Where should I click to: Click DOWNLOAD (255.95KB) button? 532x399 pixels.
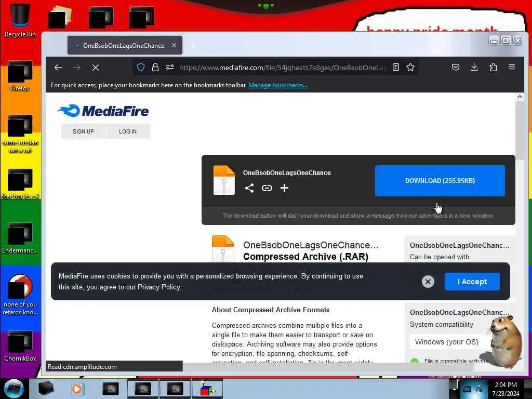[x=440, y=181]
